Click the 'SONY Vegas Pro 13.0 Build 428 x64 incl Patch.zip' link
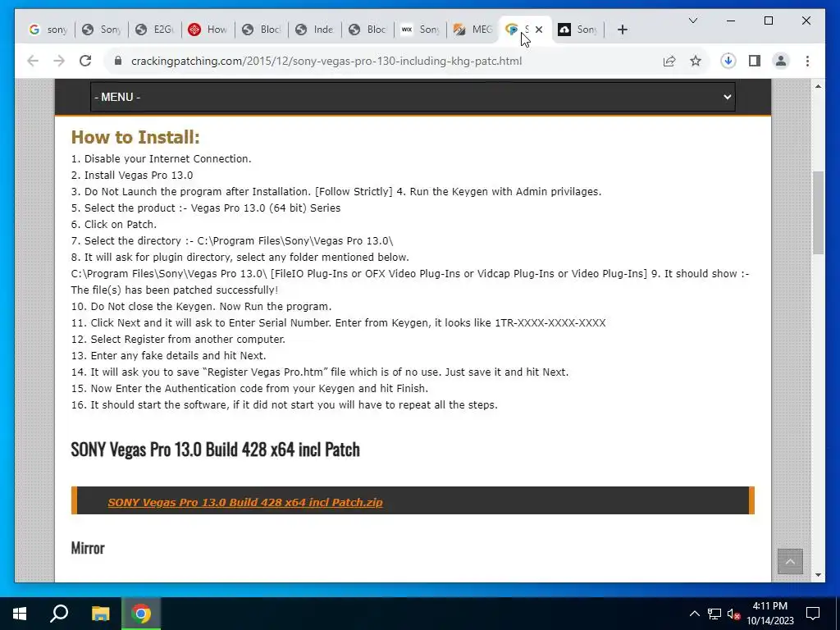Viewport: 840px width, 630px height. tap(244, 503)
